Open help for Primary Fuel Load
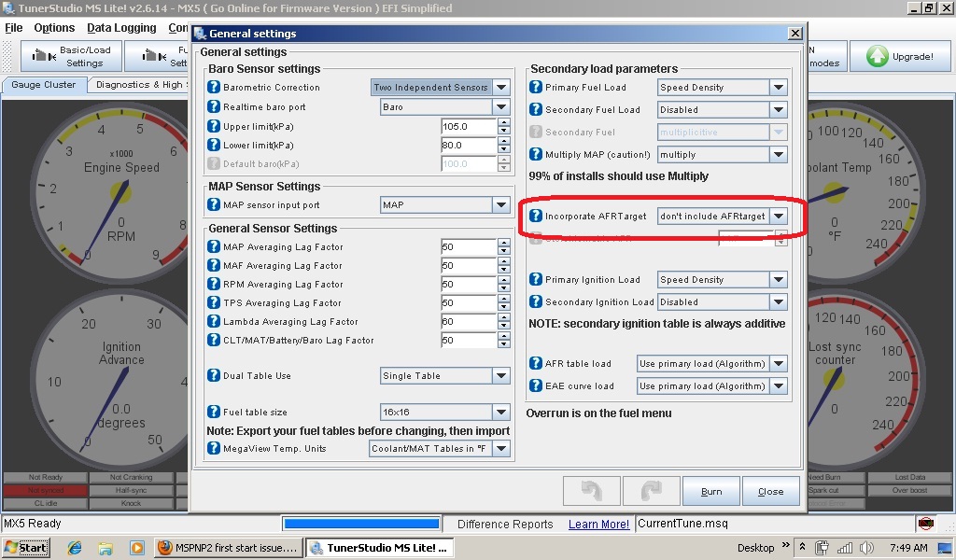Screen dimensions: 956x560 (x=535, y=87)
